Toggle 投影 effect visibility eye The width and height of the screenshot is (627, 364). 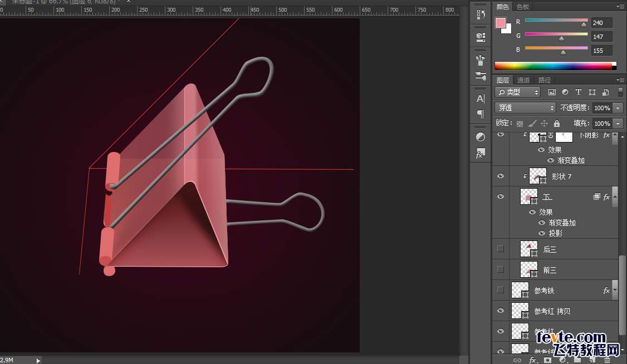pos(542,233)
